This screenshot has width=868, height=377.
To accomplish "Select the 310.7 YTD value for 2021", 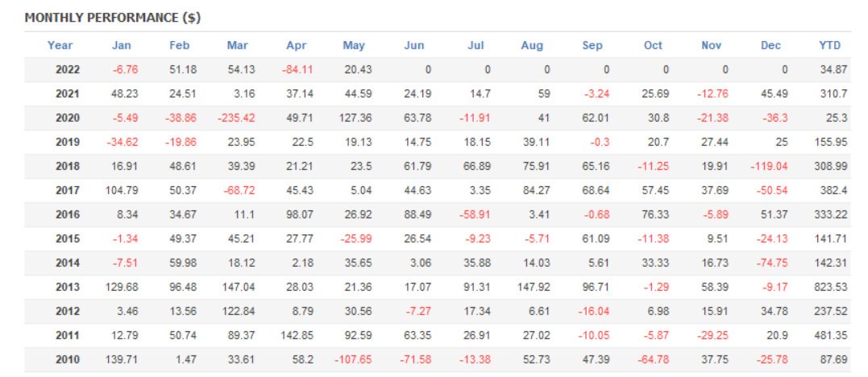I will pos(834,94).
